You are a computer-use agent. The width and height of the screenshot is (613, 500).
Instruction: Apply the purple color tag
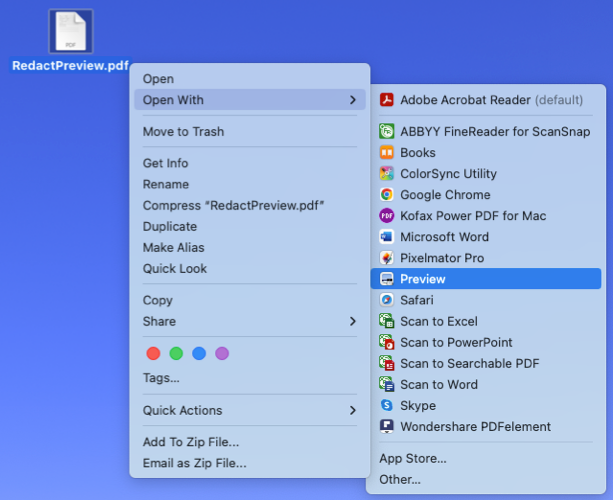(222, 353)
